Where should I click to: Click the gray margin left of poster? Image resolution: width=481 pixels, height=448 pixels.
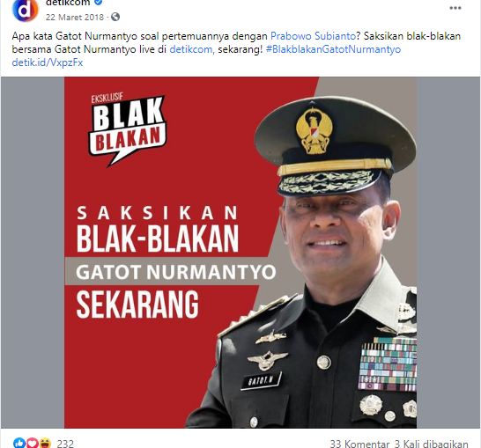(33, 253)
